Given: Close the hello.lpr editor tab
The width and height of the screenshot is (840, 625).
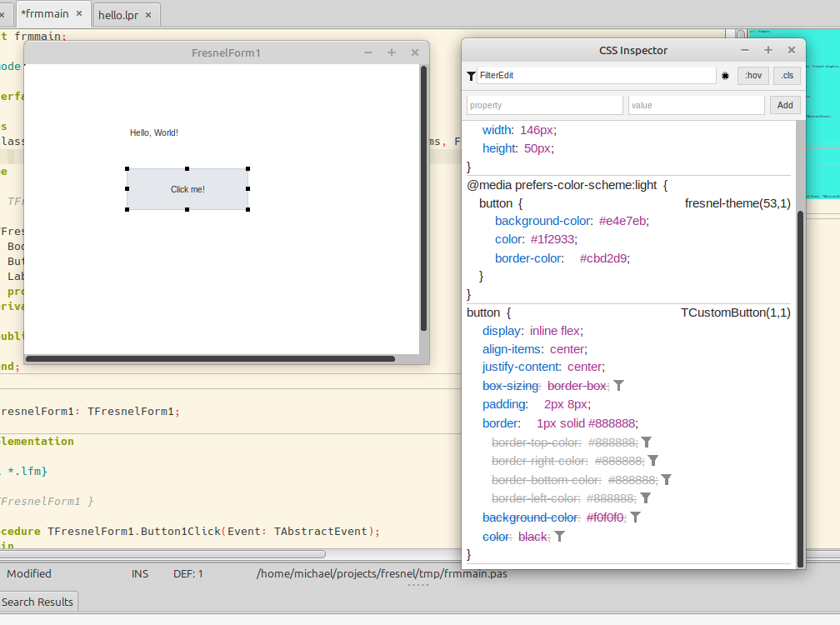Looking at the screenshot, I should click(148, 16).
